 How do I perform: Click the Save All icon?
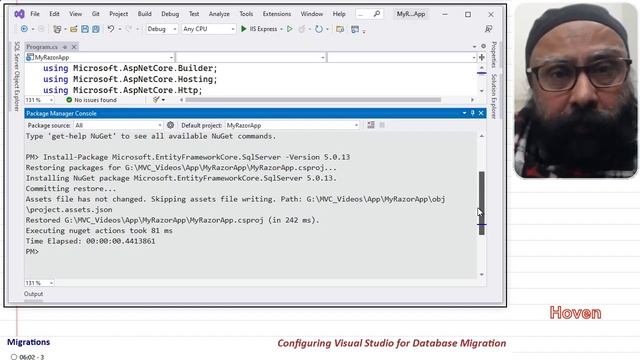click(96, 29)
